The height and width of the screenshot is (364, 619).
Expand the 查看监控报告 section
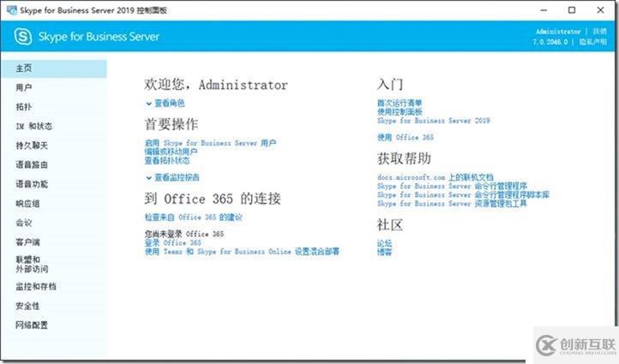click(172, 177)
